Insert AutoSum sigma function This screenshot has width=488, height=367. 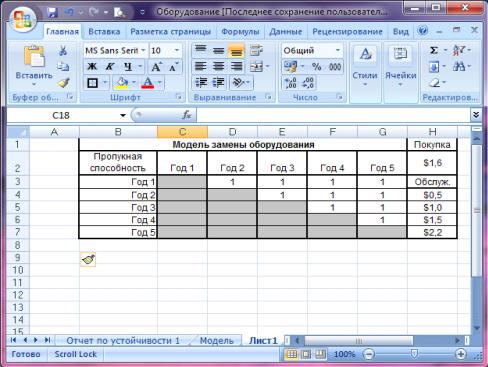point(434,51)
